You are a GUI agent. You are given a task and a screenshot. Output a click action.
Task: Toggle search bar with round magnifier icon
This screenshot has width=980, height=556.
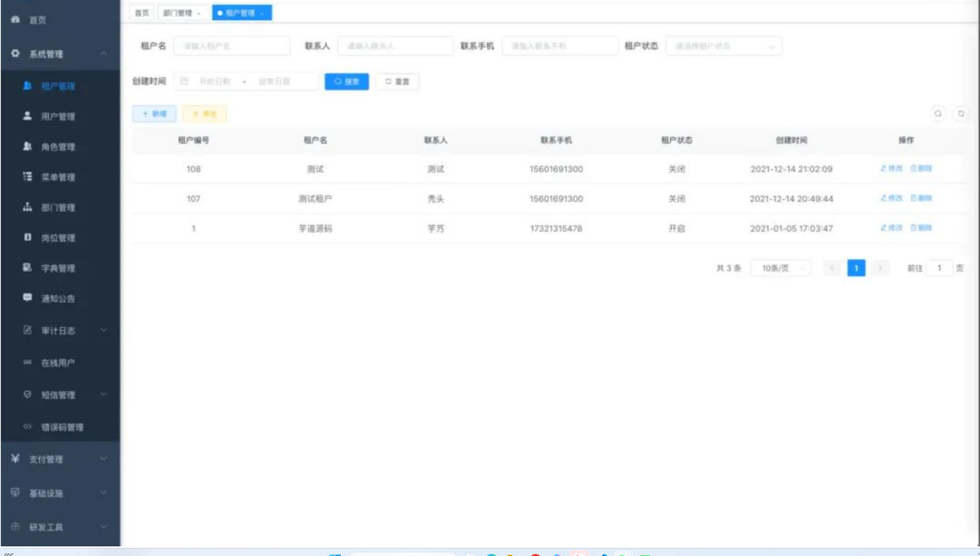[938, 114]
